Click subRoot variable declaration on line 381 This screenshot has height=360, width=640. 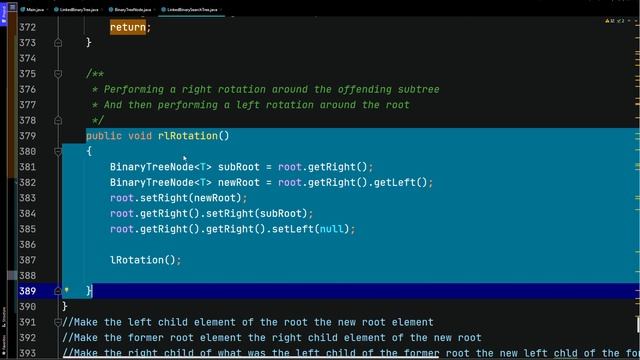coord(238,167)
